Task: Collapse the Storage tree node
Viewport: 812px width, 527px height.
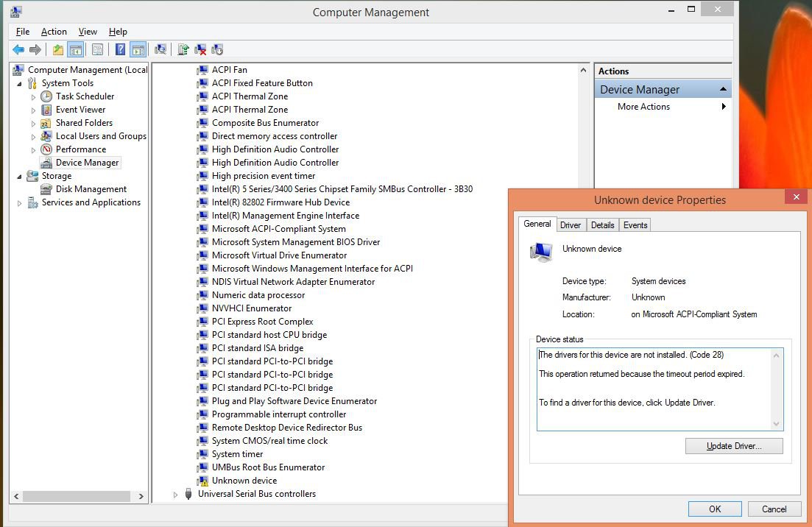Action: pyautogui.click(x=20, y=176)
